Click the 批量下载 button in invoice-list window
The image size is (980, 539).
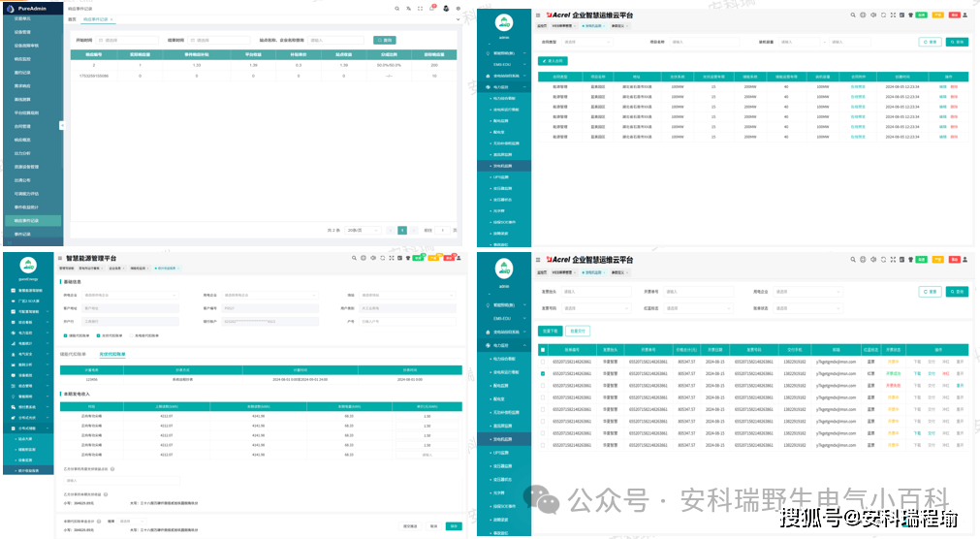(x=550, y=332)
